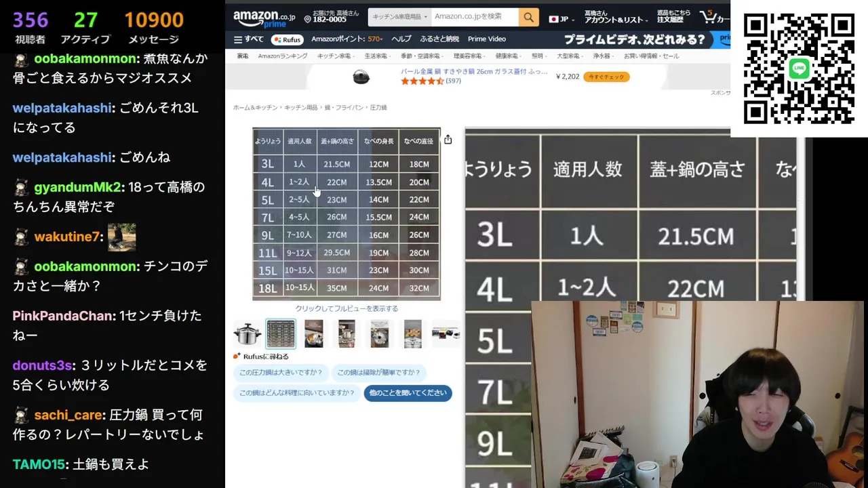Select the thumbnail showing the pot on a counter
868x488 pixels.
tap(347, 333)
